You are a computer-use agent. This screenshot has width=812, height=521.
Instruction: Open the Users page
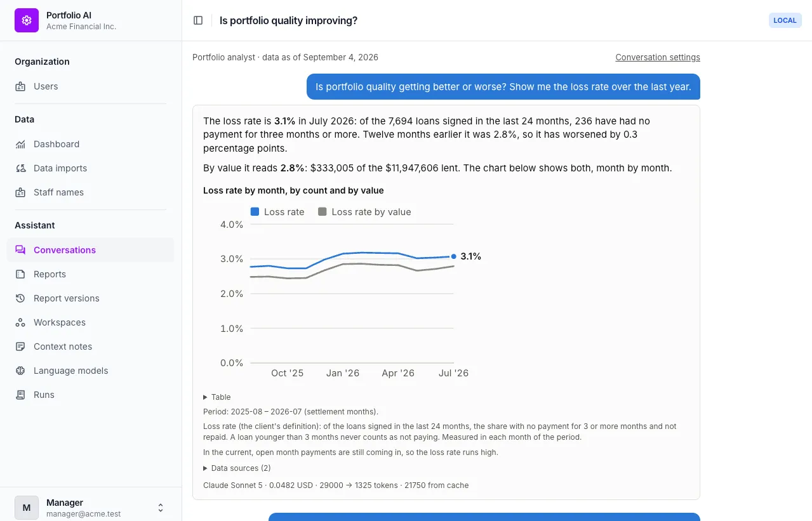tap(90, 86)
